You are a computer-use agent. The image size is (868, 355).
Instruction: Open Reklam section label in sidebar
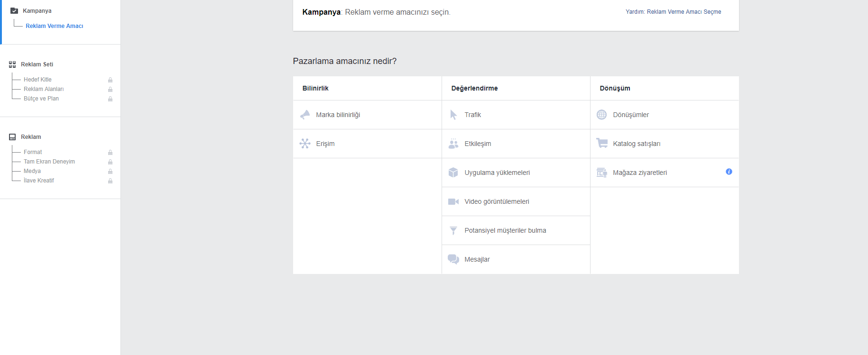(31, 137)
